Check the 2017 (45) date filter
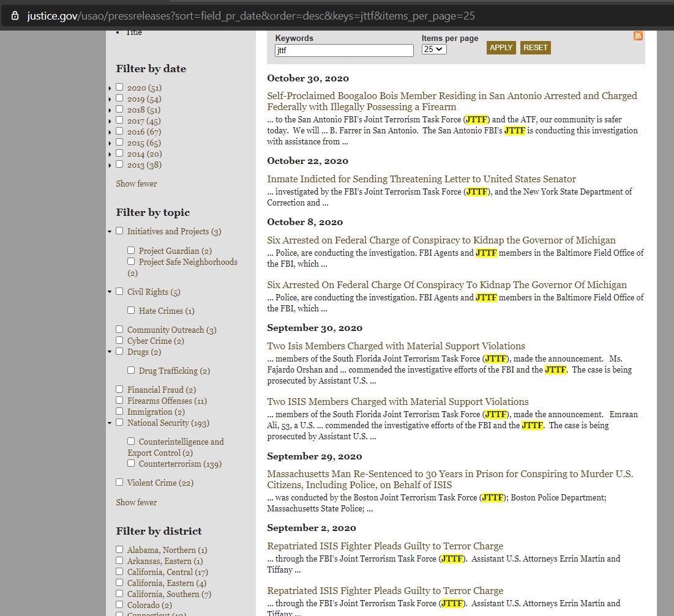Screen dimensions: 674x616 119,121
